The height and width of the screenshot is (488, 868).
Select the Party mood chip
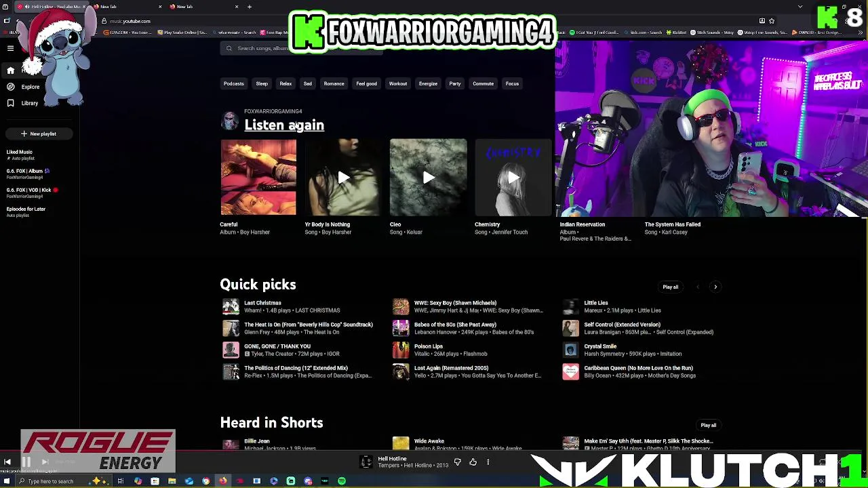455,83
